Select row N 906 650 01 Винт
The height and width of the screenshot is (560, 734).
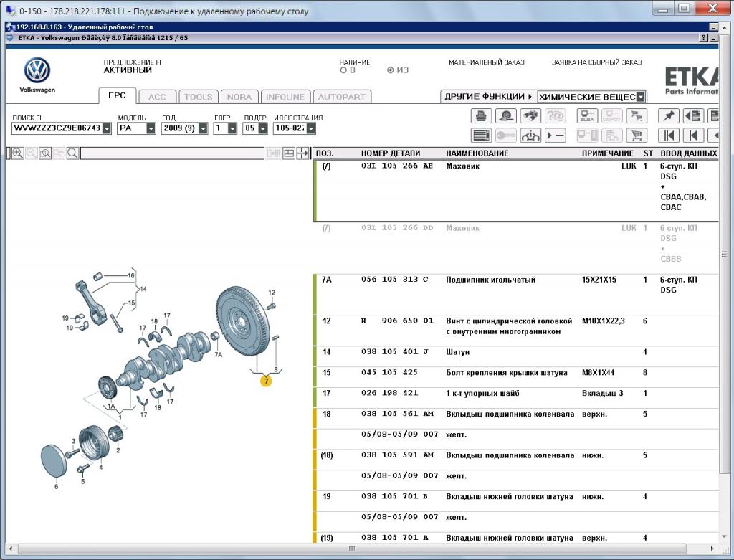515,330
